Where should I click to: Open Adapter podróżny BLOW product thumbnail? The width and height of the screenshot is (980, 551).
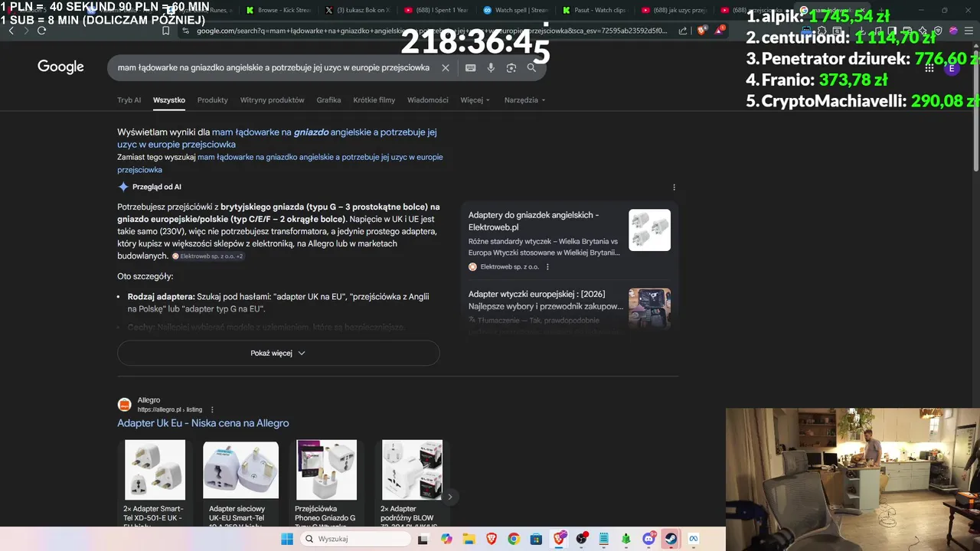pos(412,470)
